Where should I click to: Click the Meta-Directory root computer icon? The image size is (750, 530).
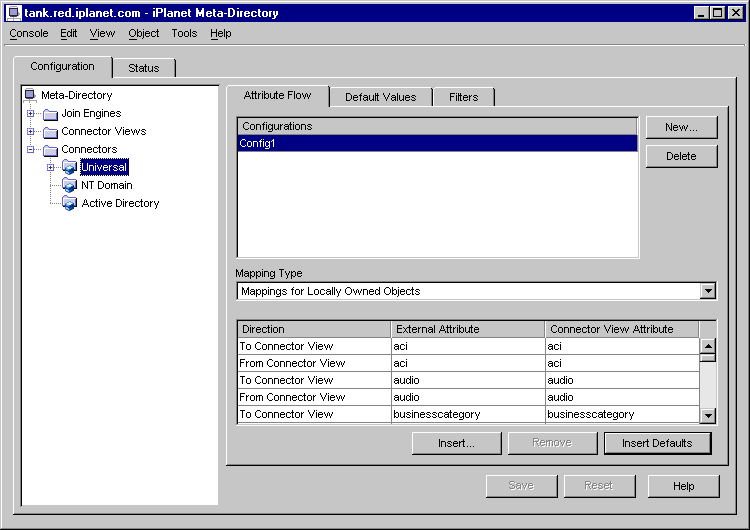[x=30, y=95]
